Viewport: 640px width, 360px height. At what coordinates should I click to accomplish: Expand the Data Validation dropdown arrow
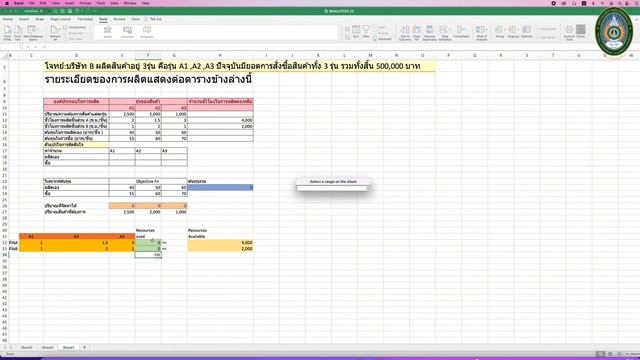tap(449, 30)
